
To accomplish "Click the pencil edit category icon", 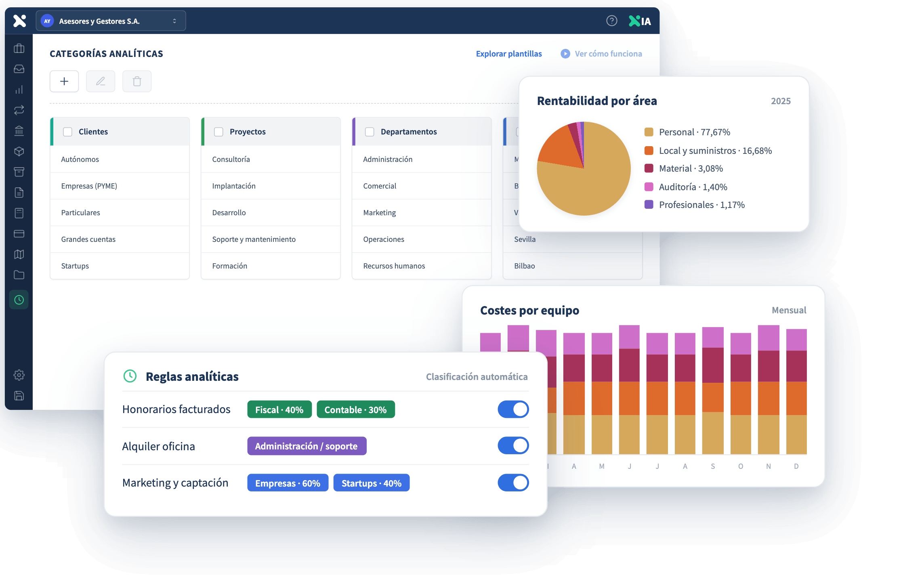I will (x=101, y=81).
